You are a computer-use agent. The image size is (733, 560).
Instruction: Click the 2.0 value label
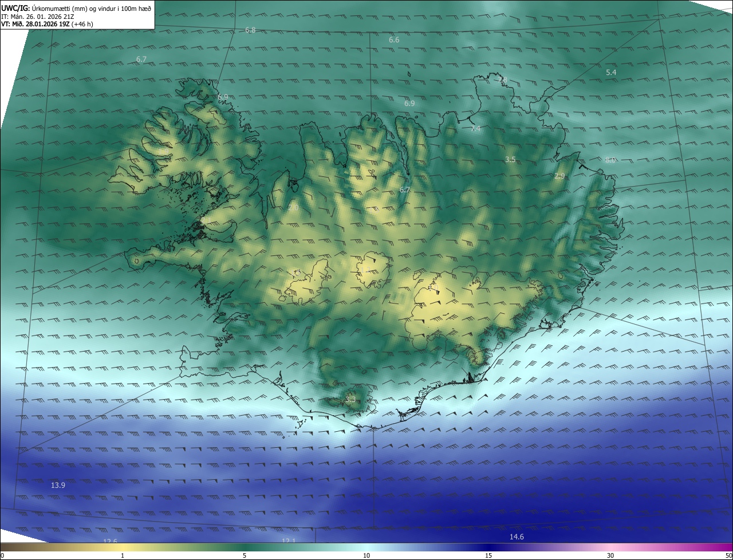[x=293, y=207]
